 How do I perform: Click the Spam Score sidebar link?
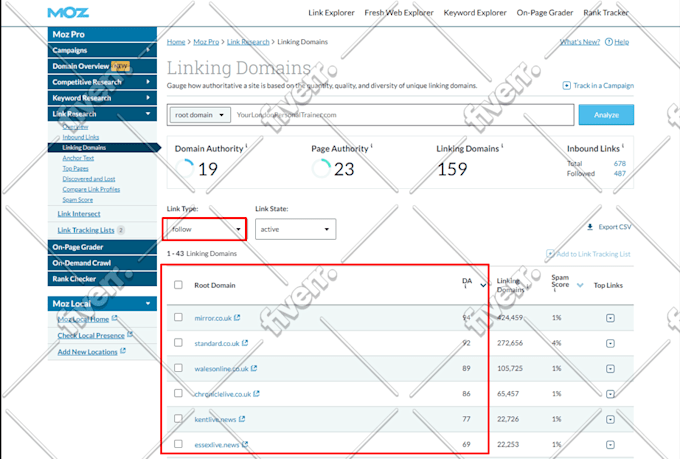pos(78,200)
